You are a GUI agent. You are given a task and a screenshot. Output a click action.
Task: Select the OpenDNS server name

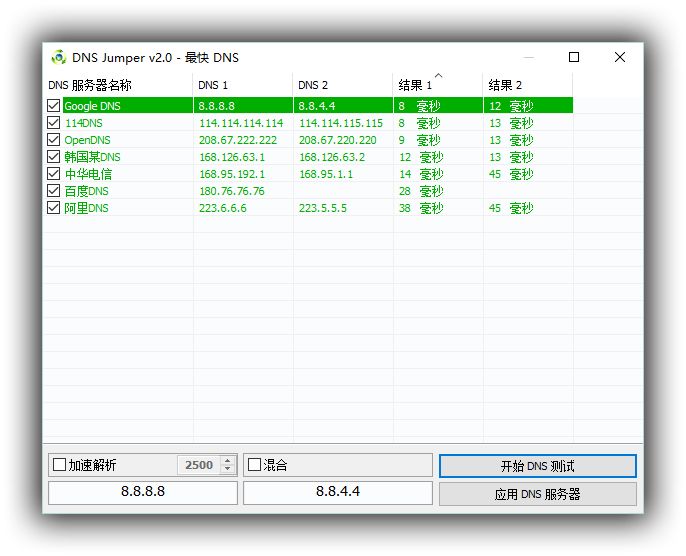(88, 140)
